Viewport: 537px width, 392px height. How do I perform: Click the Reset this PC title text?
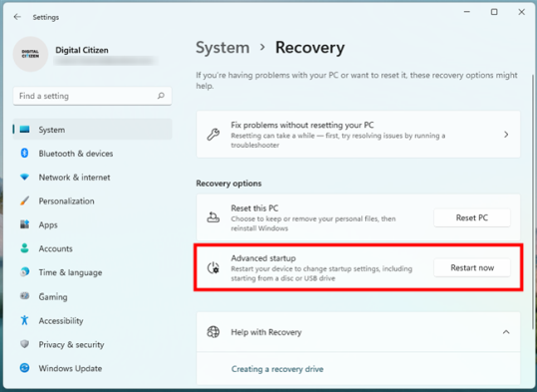(x=255, y=208)
